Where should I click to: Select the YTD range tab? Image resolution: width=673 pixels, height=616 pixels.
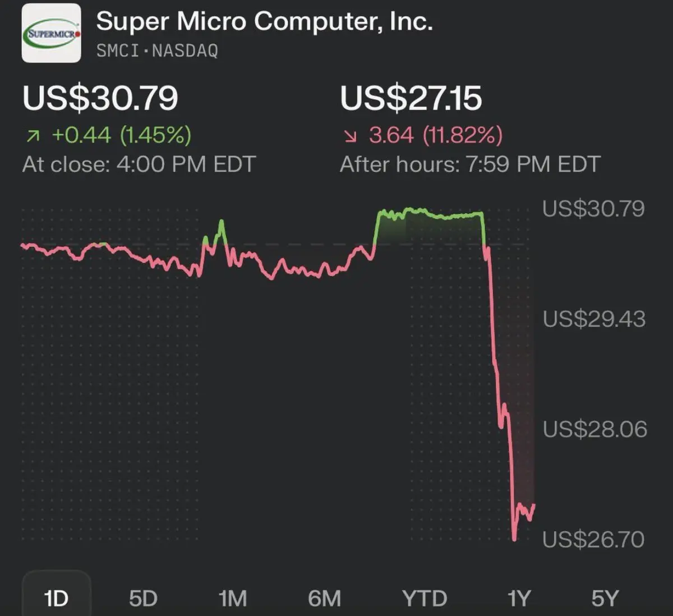click(425, 598)
